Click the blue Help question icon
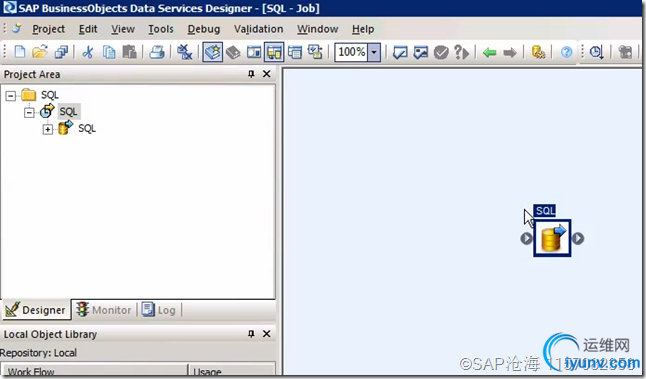The width and height of the screenshot is (646, 379). pos(566,52)
